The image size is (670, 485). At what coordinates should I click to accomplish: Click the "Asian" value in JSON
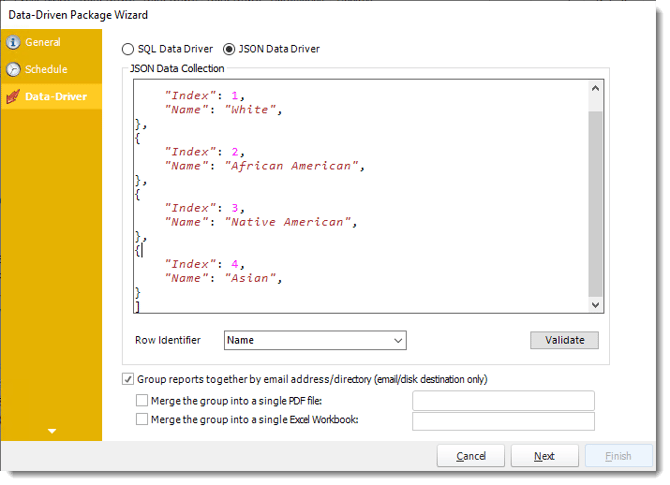(x=250, y=278)
